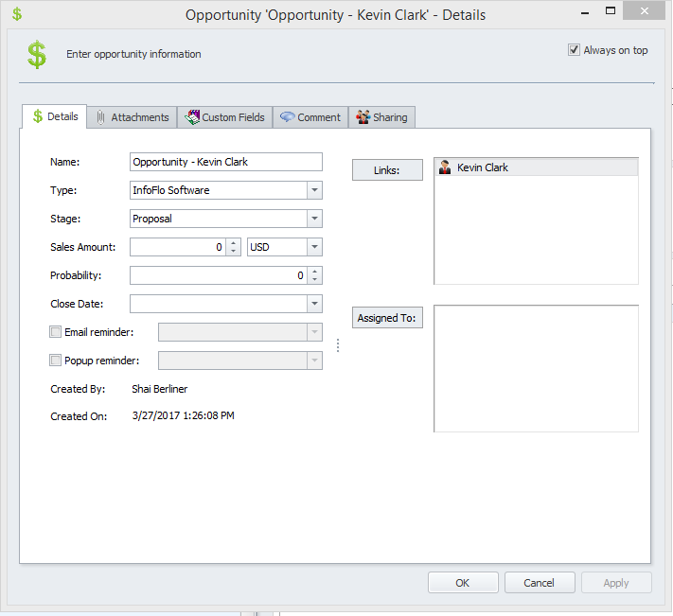Click the Cancel button
The width and height of the screenshot is (673, 616).
coord(540,583)
